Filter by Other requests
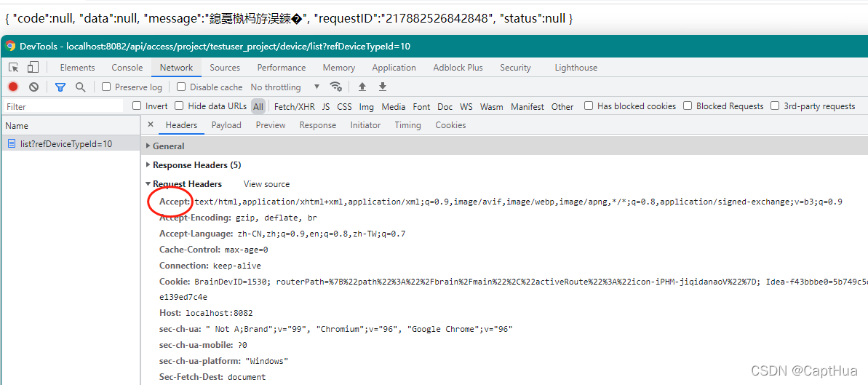 tap(562, 106)
